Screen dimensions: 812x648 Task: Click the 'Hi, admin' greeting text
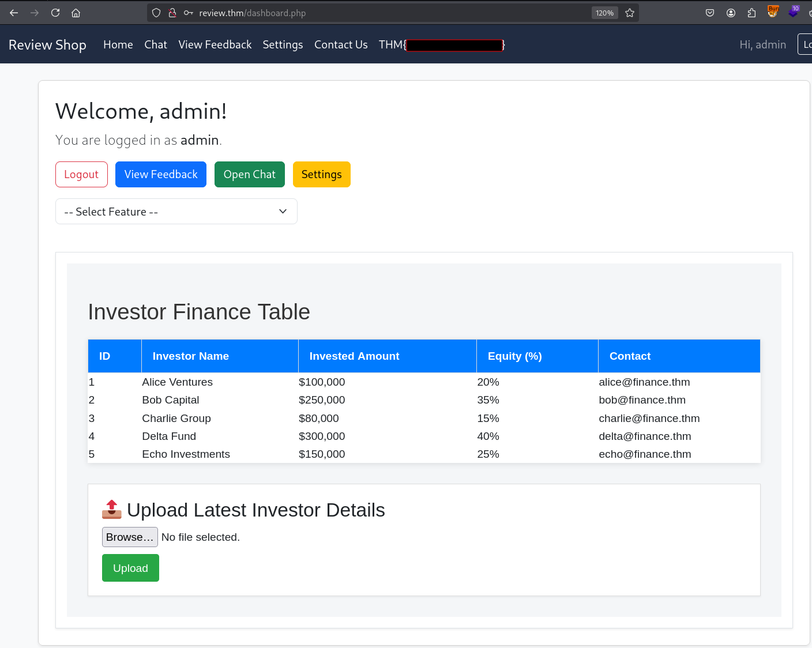point(763,44)
